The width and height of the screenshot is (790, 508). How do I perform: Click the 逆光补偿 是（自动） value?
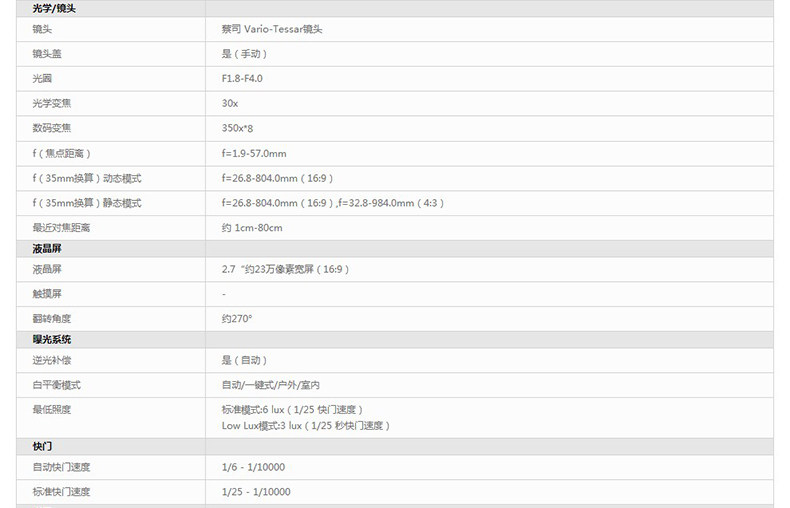pyautogui.click(x=244, y=360)
